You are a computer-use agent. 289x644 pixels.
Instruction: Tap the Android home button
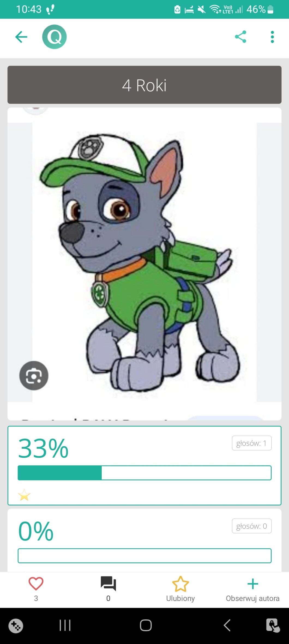(146, 625)
